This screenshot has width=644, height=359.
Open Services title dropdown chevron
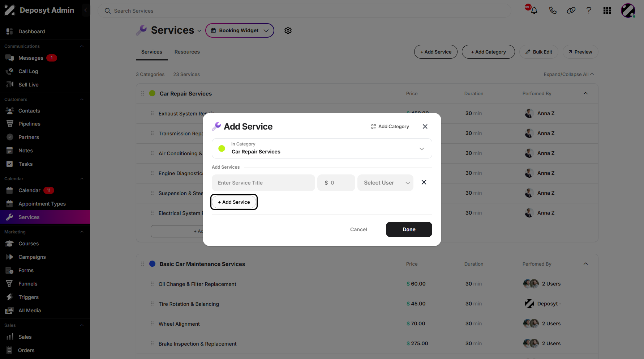coord(199,31)
